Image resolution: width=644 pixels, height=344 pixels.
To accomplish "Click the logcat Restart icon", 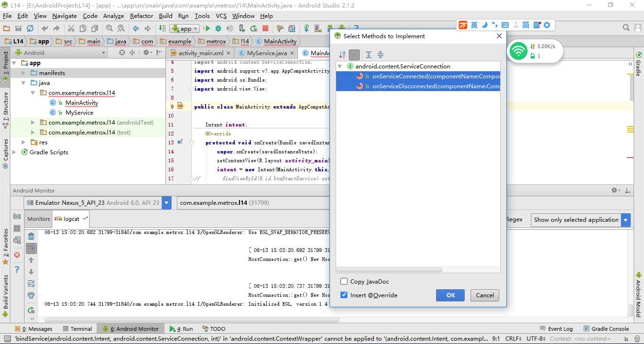I will [31, 310].
